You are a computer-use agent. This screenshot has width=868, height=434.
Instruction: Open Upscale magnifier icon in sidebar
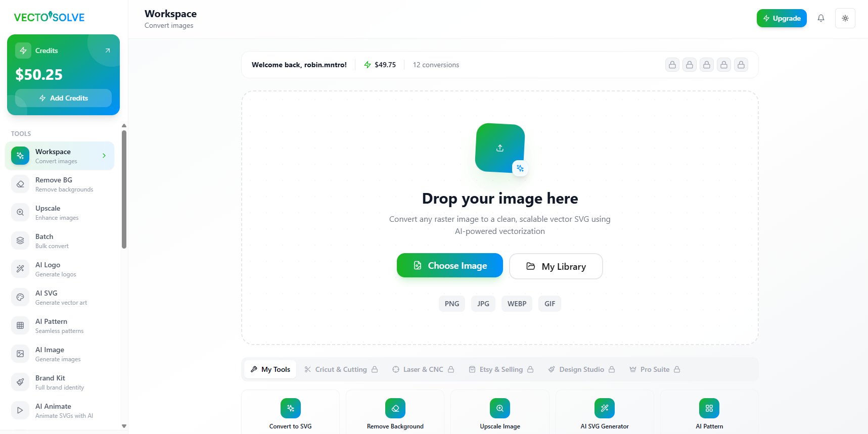click(x=20, y=212)
